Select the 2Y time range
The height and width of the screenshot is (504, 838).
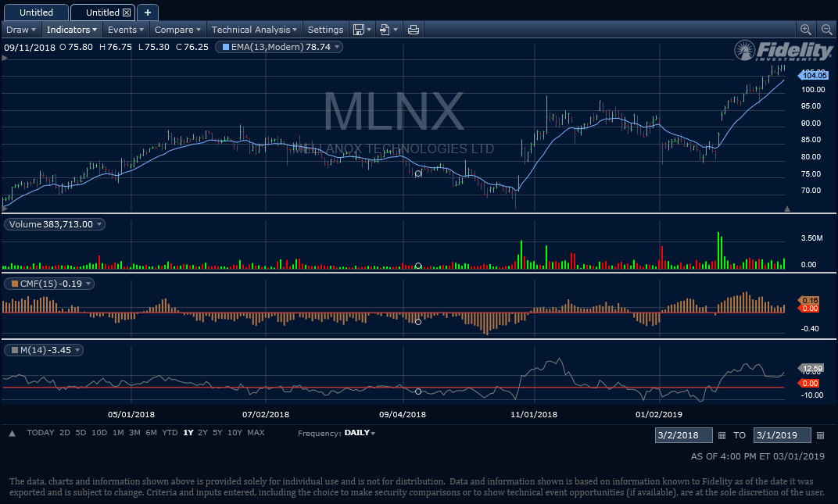pos(202,433)
